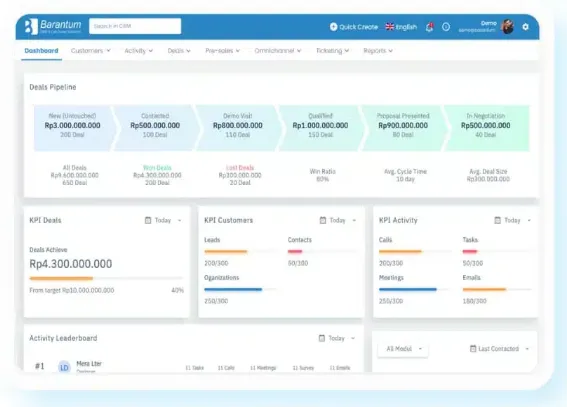Click the From target Rp10.000.000.000 text
567x407 pixels.
72,290
